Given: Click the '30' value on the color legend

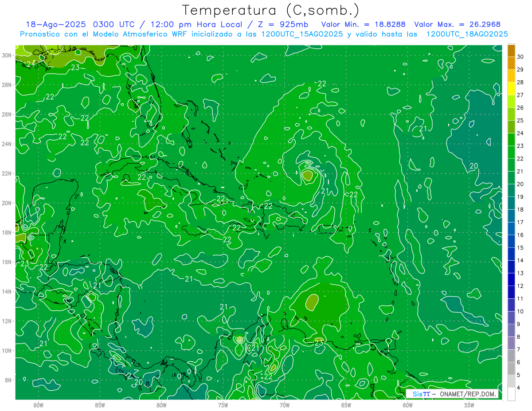Looking at the screenshot, I should tap(520, 57).
